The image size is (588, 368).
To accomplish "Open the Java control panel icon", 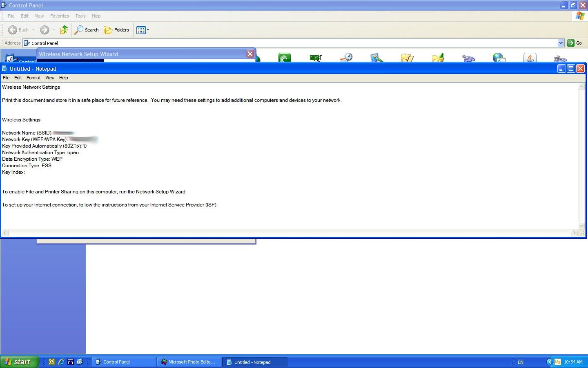I will 530,58.
